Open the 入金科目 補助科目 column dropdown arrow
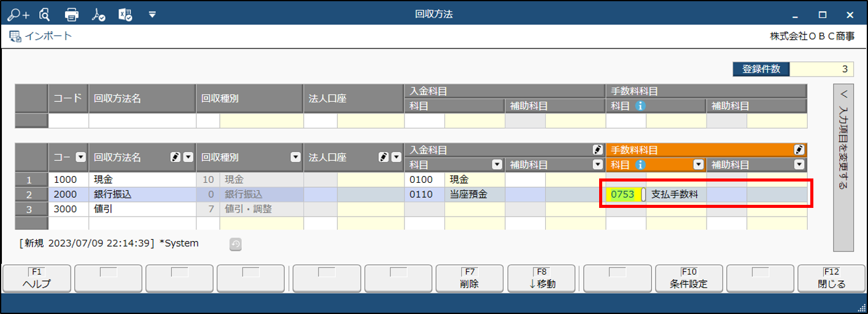Image resolution: width=868 pixels, height=314 pixels. pos(597,164)
